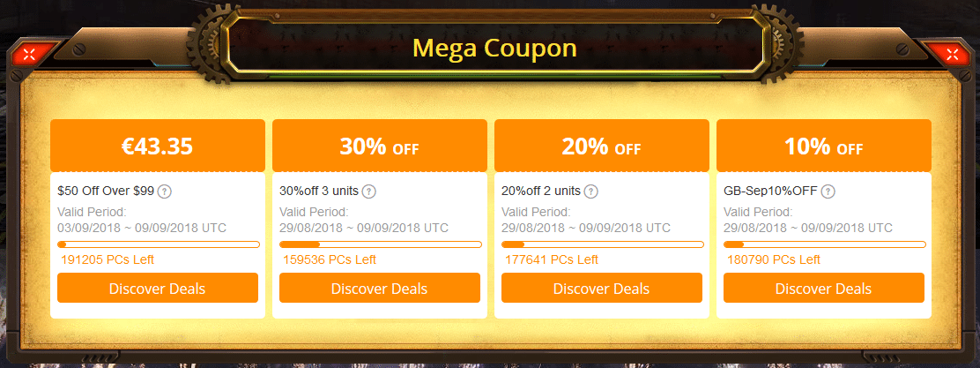Click progress bar above 180790 PCs Left
The image size is (980, 368).
[x=824, y=244]
